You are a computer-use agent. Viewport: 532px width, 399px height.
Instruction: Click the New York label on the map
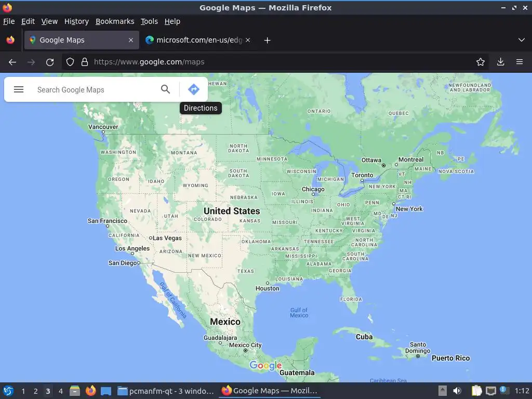click(x=409, y=209)
